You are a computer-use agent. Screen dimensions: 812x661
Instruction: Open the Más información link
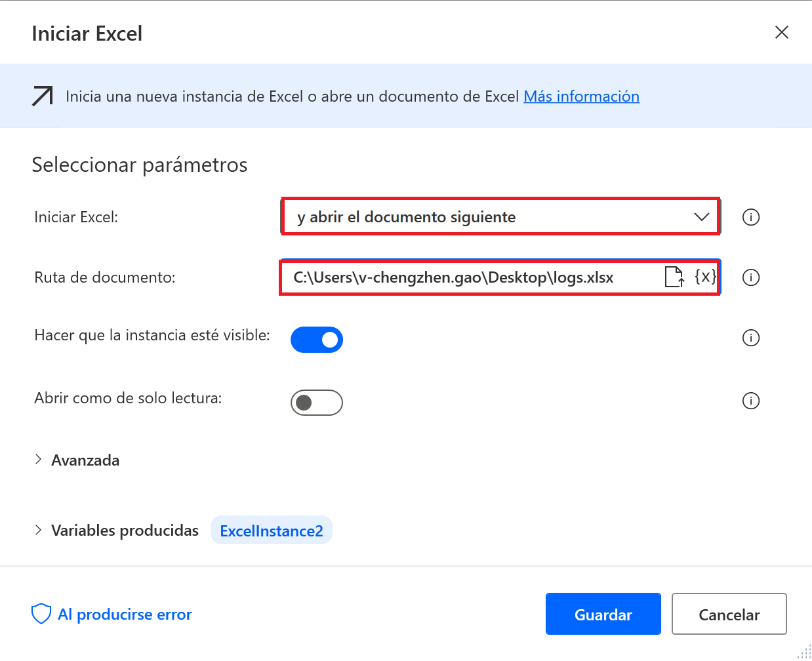[581, 96]
